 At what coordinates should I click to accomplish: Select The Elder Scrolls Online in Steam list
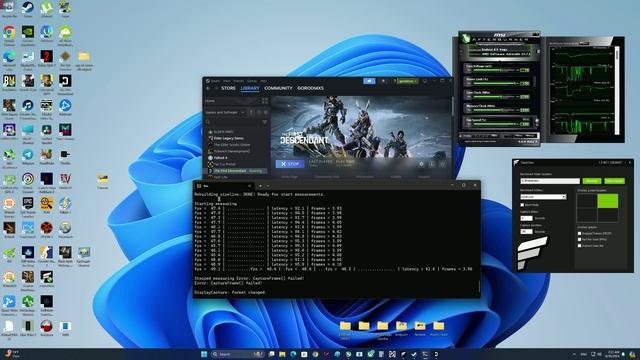[232, 145]
